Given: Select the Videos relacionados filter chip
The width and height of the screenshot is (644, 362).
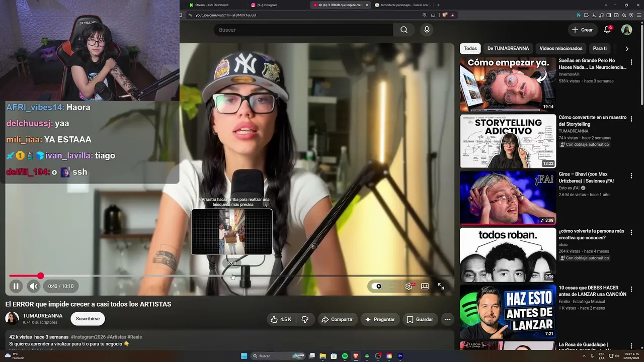Looking at the screenshot, I should pyautogui.click(x=561, y=48).
